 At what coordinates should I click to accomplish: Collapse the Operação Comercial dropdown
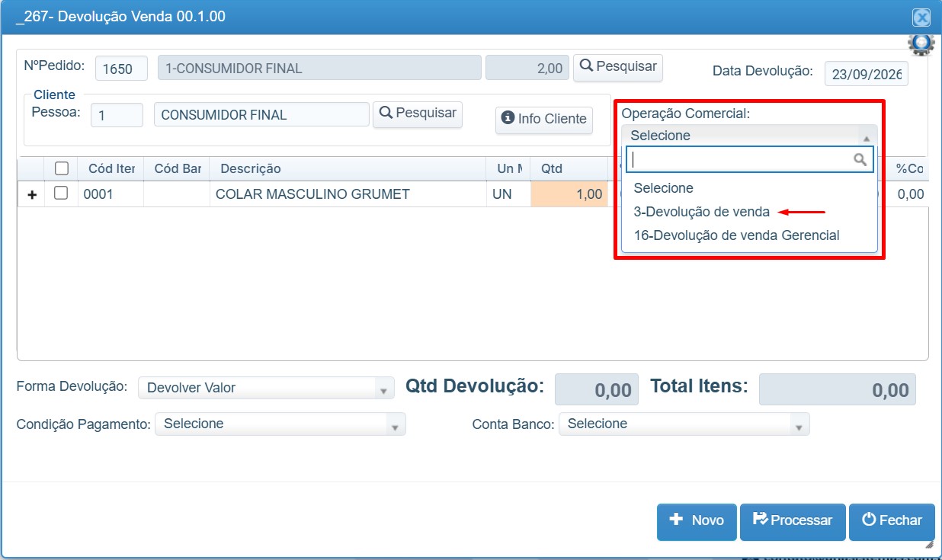point(750,136)
